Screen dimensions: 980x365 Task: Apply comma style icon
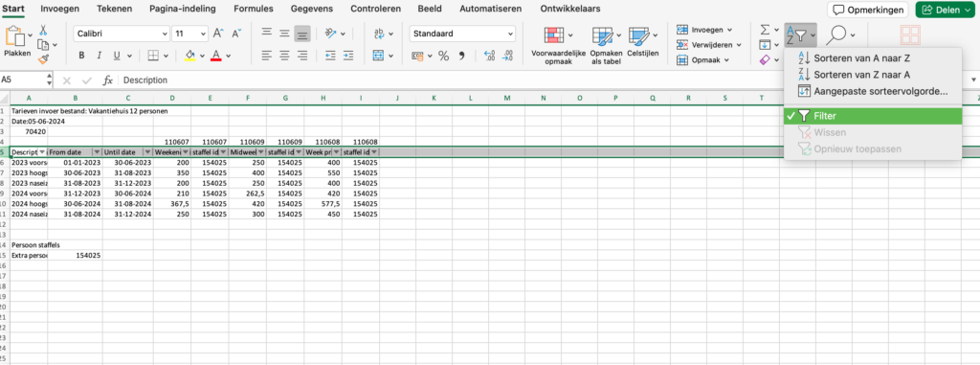tap(462, 56)
